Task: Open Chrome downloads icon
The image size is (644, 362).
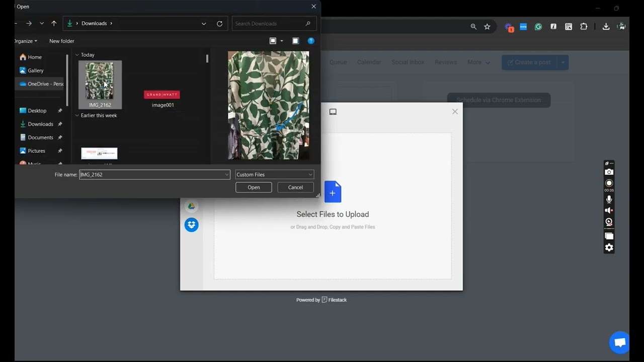Action: click(x=606, y=27)
